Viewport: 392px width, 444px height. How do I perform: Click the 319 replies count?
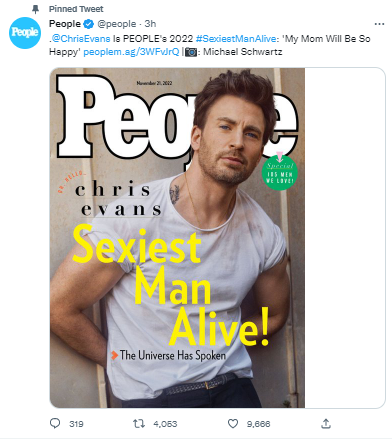pyautogui.click(x=76, y=424)
